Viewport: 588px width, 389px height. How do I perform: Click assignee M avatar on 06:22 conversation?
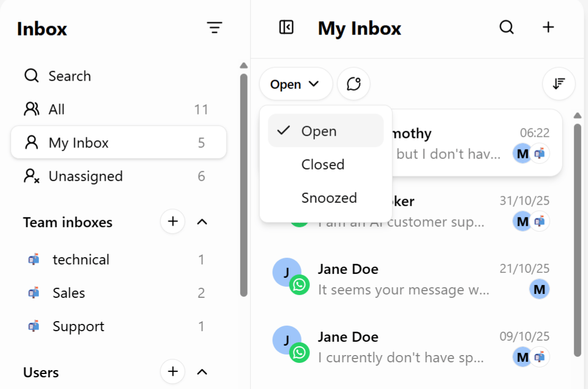(x=522, y=153)
